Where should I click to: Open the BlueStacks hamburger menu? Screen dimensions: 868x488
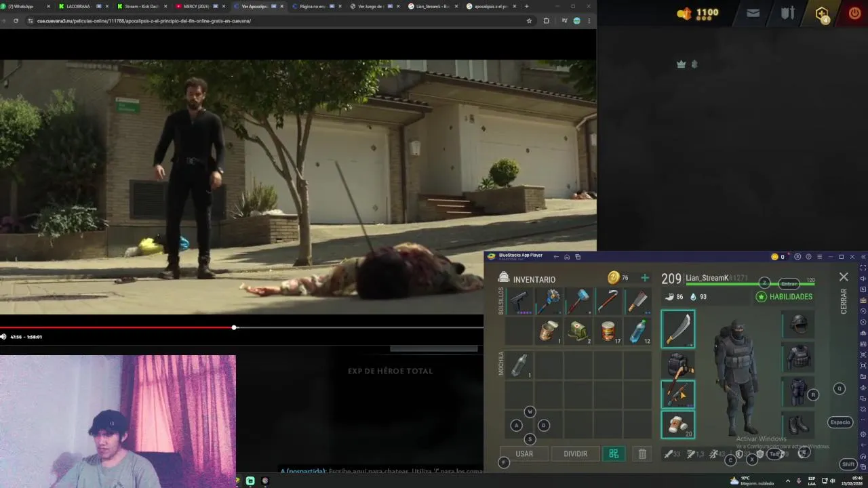[x=819, y=257]
